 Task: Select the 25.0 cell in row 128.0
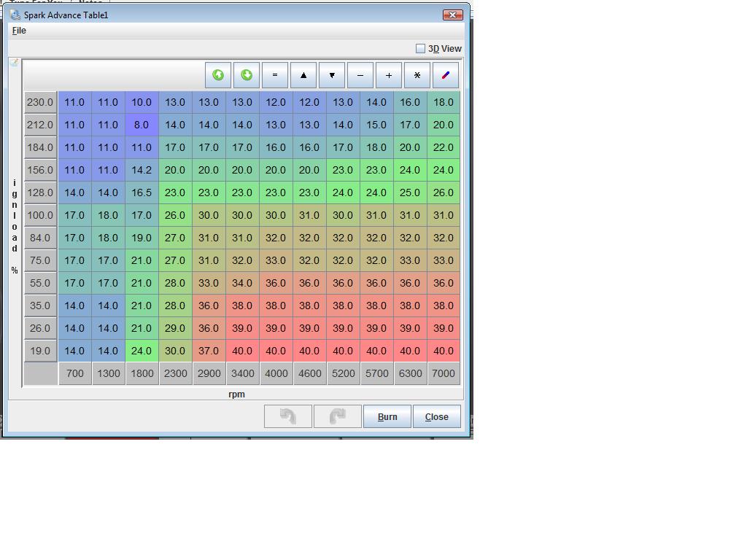[410, 192]
